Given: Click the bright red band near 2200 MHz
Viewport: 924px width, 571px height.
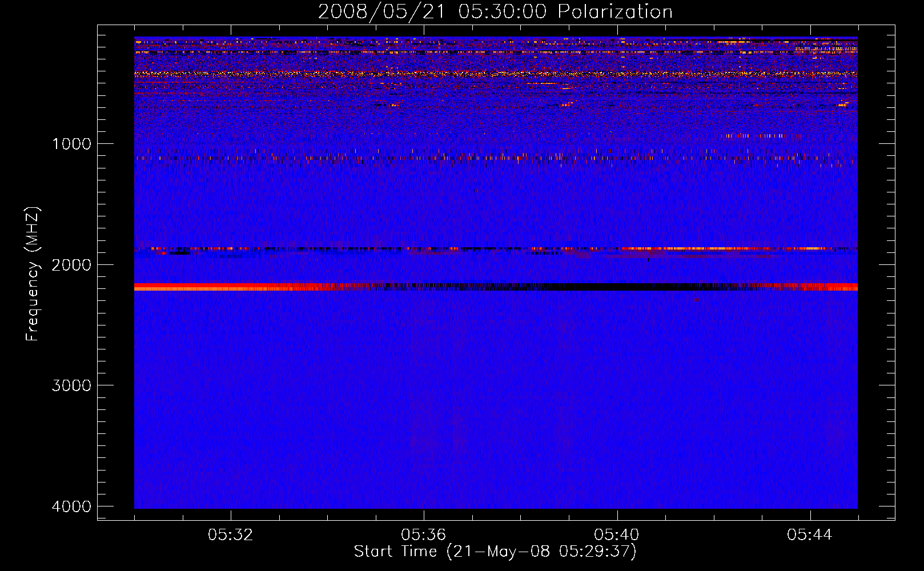Looking at the screenshot, I should click(x=228, y=287).
